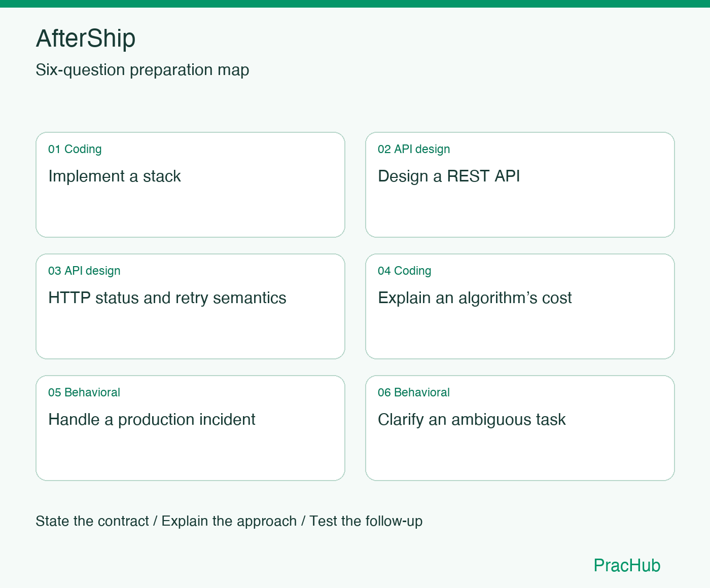The height and width of the screenshot is (588, 710).
Task: Click 'Handle a production incident' title
Action: coord(152,420)
